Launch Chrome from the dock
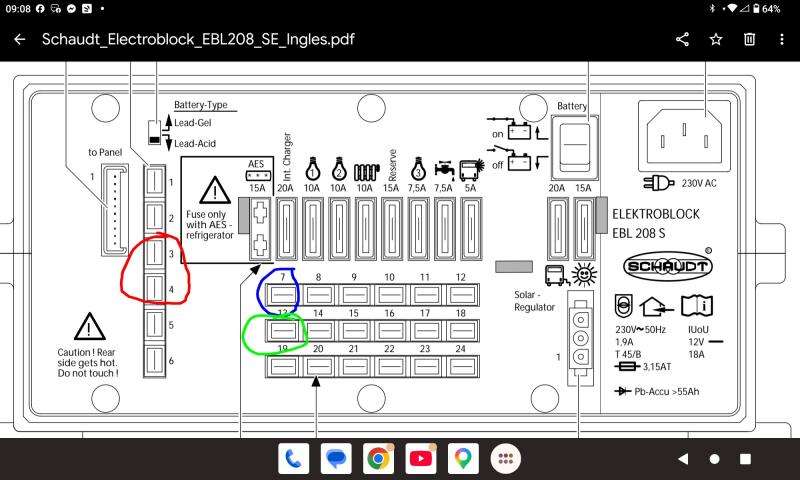 (x=378, y=459)
